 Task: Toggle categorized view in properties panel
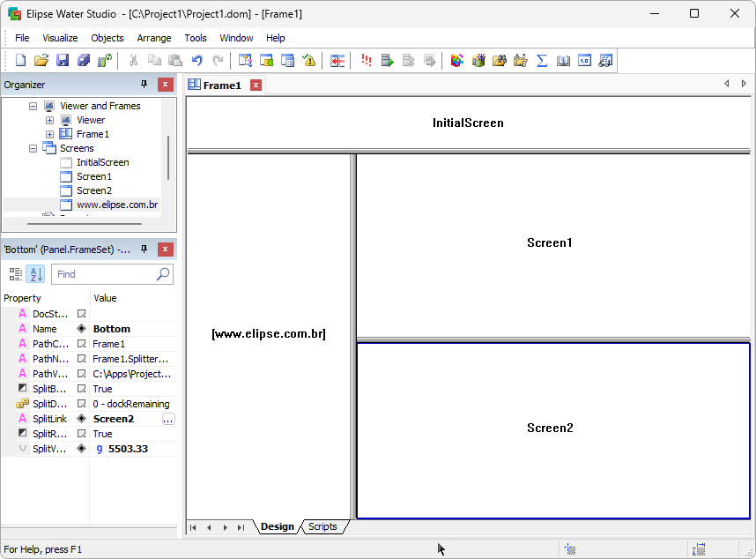(16, 274)
